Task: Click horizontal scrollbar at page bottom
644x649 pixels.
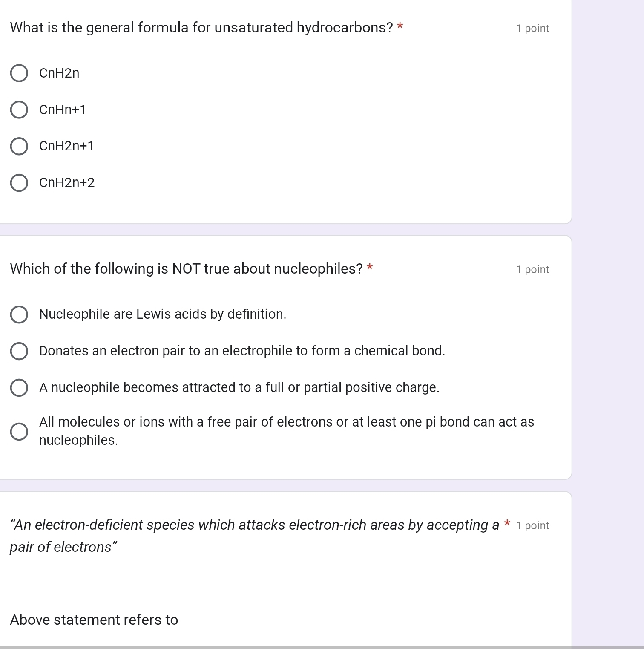Action: pyautogui.click(x=285, y=647)
